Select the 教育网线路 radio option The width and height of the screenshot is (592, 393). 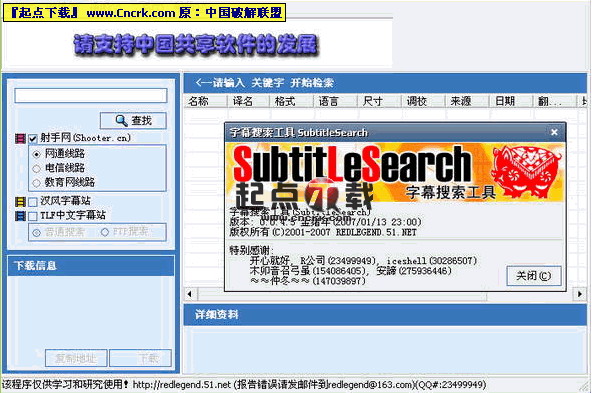point(37,183)
